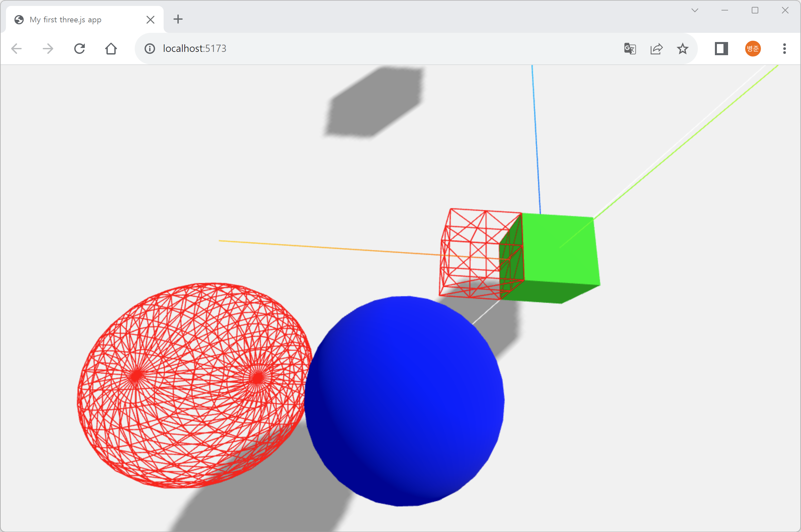This screenshot has width=801, height=532.
Task: Open the three-dot Chrome menu
Action: 784,49
